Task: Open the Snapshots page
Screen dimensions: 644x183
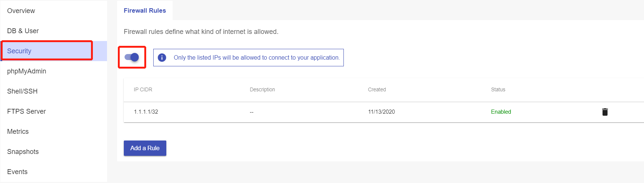Action: tap(23, 152)
